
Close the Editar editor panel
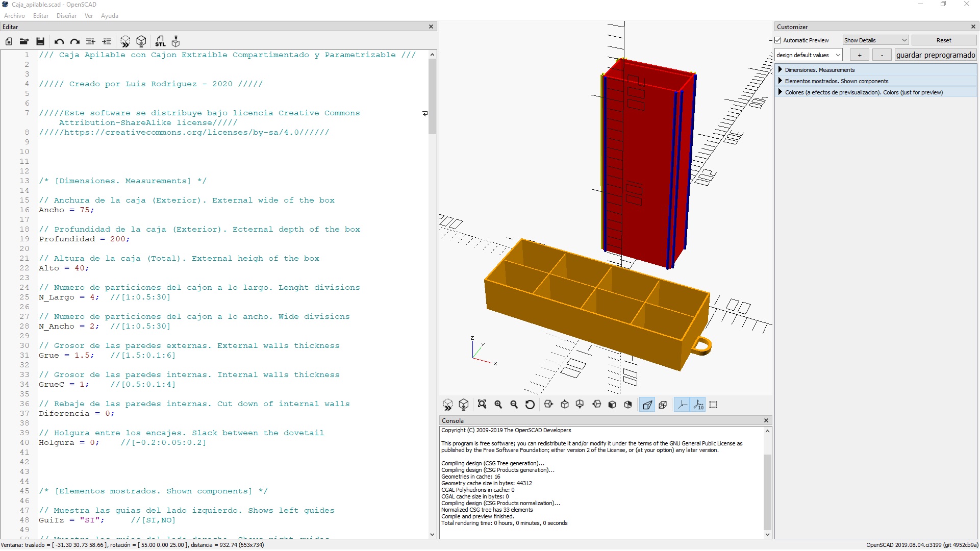pos(431,27)
